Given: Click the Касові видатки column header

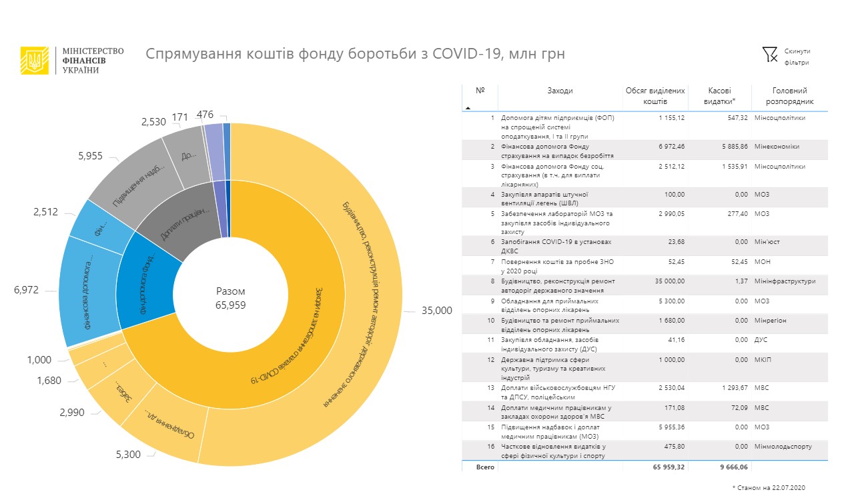Looking at the screenshot, I should coord(720,97).
